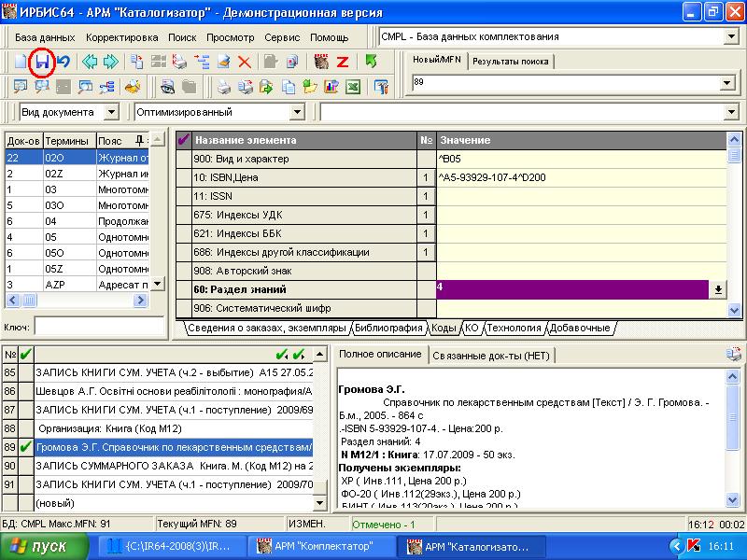Go to next record with right green arrow
This screenshot has height=560, width=747.
click(x=110, y=63)
